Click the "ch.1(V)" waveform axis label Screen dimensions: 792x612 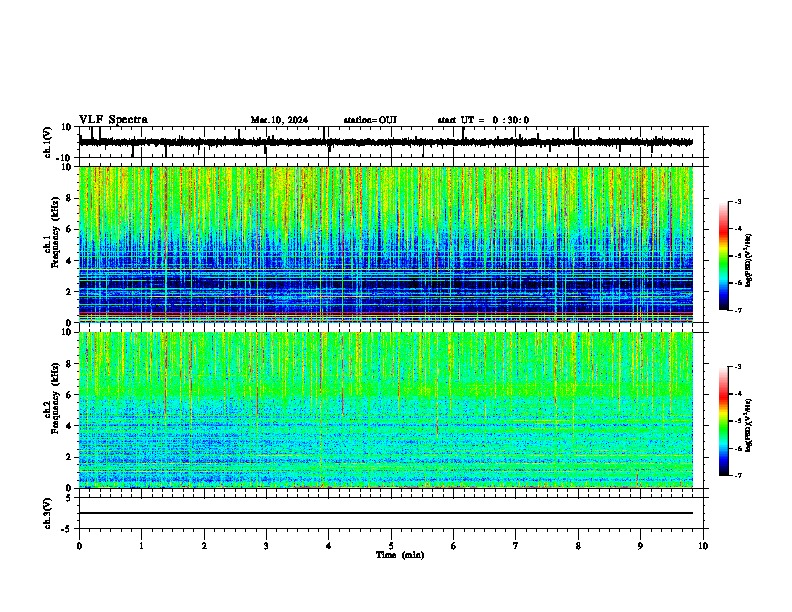click(48, 142)
